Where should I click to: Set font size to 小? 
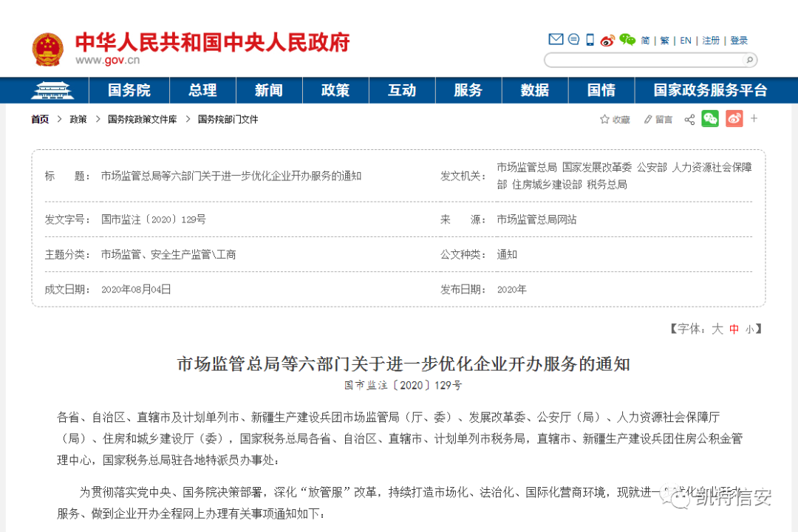tap(749, 330)
